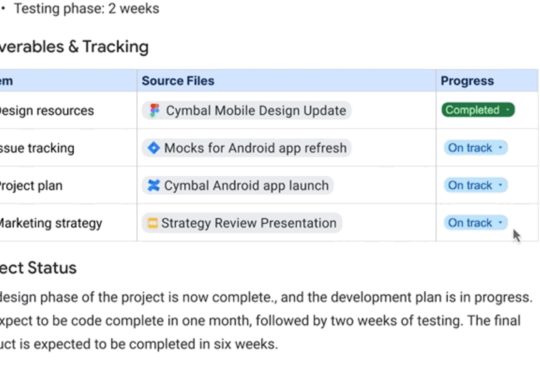The width and height of the screenshot is (540, 370).
Task: Click the Marketing strategy table cell
Action: [68, 223]
